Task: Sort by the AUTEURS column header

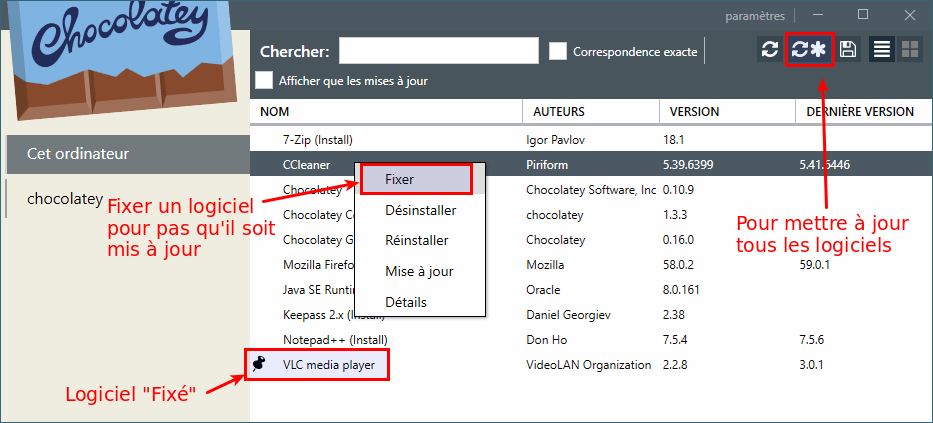Action: (x=591, y=111)
